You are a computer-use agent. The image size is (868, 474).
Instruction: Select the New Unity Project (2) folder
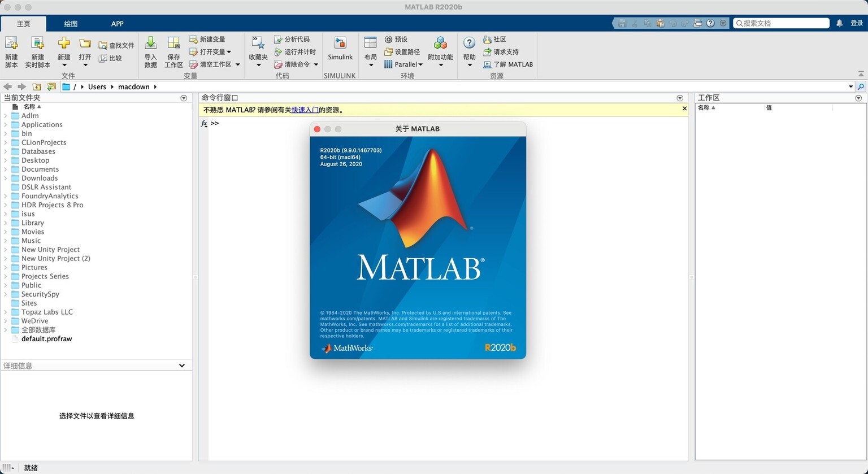55,258
